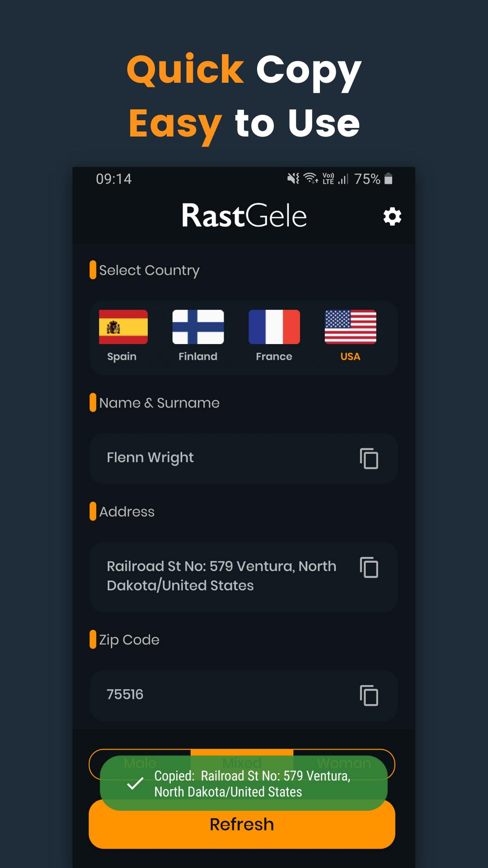Choose the Mixed gender option
488x868 pixels.
[x=242, y=763]
